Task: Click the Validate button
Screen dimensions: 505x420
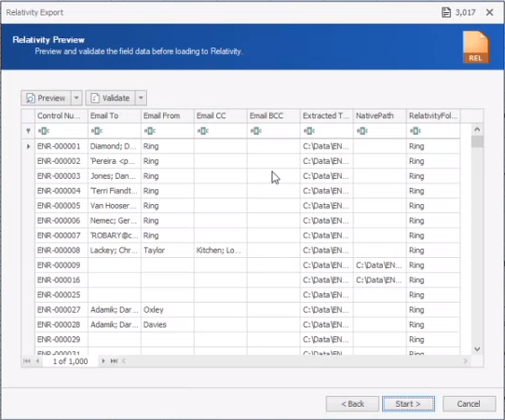Action: click(111, 98)
